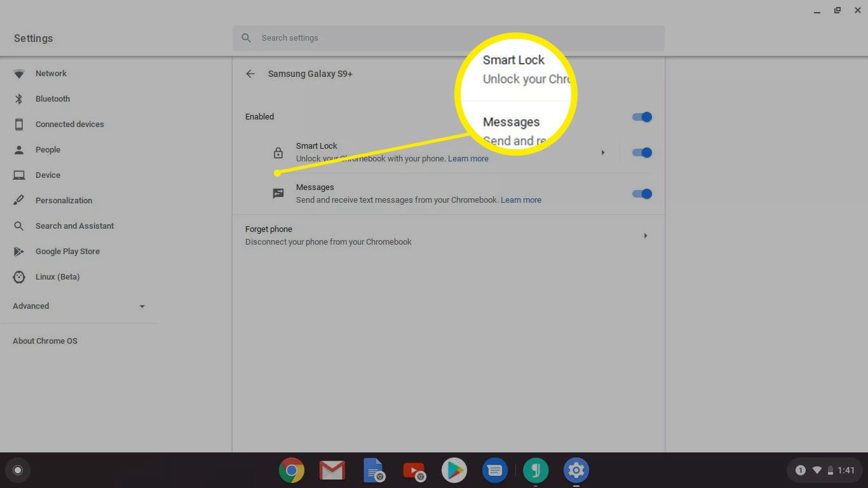Open Chrome from the shelf
The width and height of the screenshot is (868, 488).
pos(292,471)
